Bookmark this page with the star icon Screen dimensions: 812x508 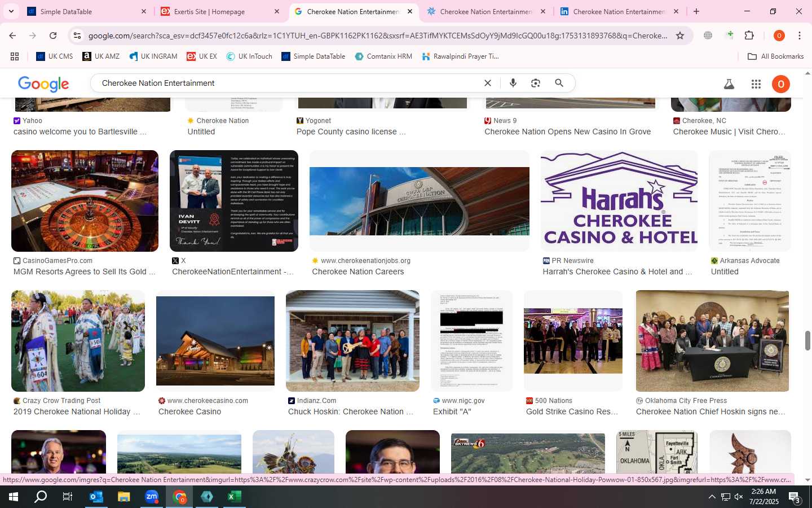[680, 36]
